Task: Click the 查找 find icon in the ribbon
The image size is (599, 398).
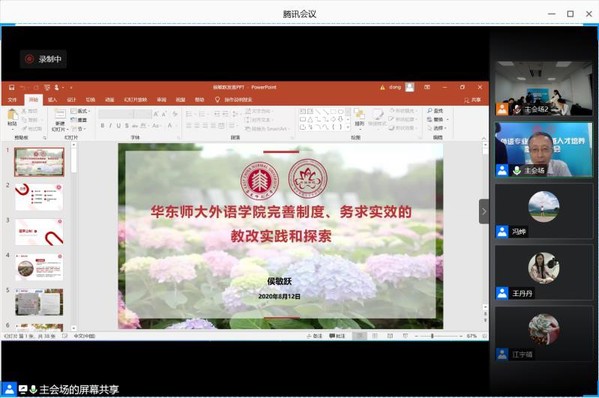Action: [435, 111]
